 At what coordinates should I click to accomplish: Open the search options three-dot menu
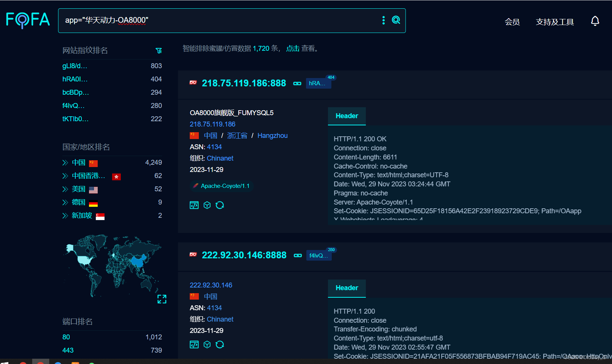[384, 20]
